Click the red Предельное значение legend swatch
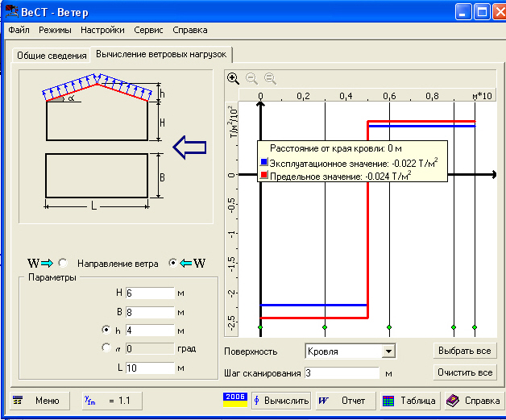Image resolution: width=506 pixels, height=420 pixels. (264, 175)
